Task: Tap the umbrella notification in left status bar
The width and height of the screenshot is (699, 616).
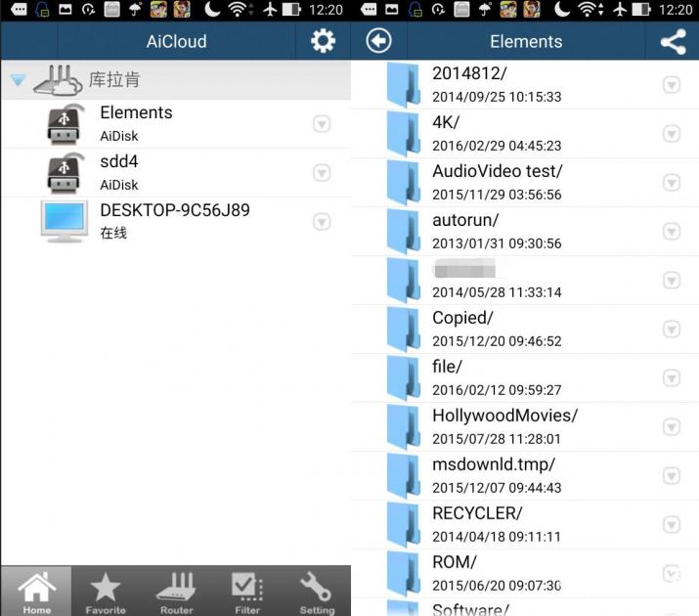Action: [x=135, y=9]
